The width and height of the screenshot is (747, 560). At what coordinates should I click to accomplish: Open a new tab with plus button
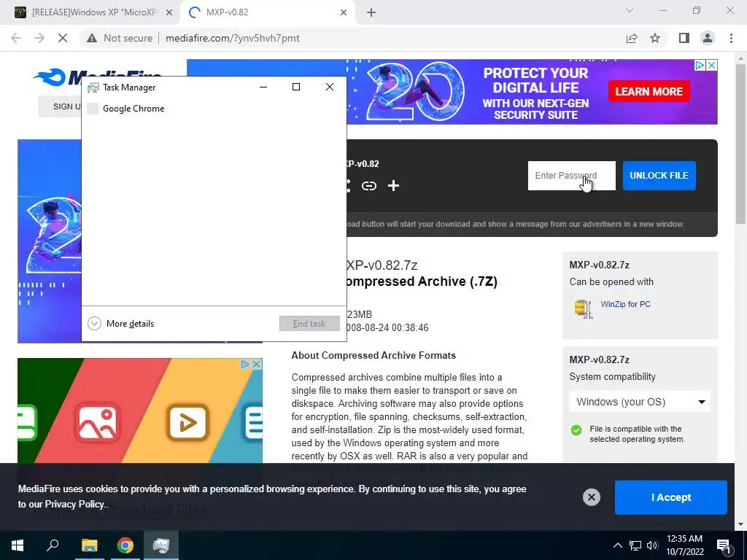click(371, 12)
